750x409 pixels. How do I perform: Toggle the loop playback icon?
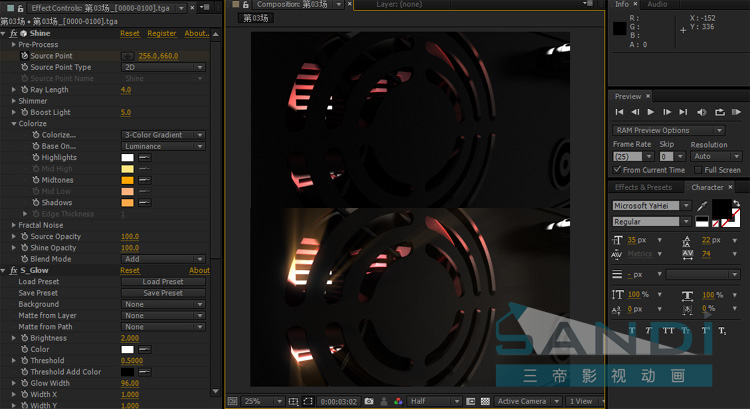719,112
